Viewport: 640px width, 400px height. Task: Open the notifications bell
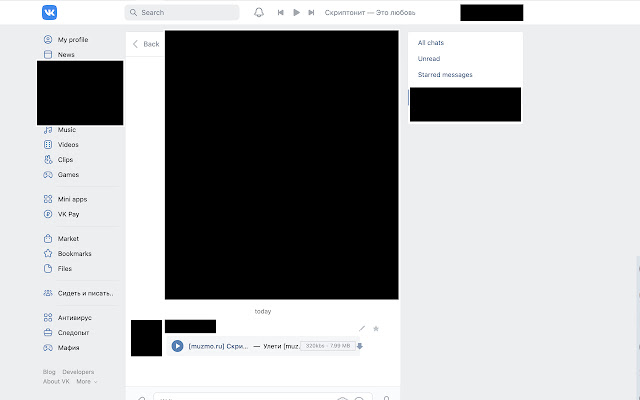[x=259, y=13]
